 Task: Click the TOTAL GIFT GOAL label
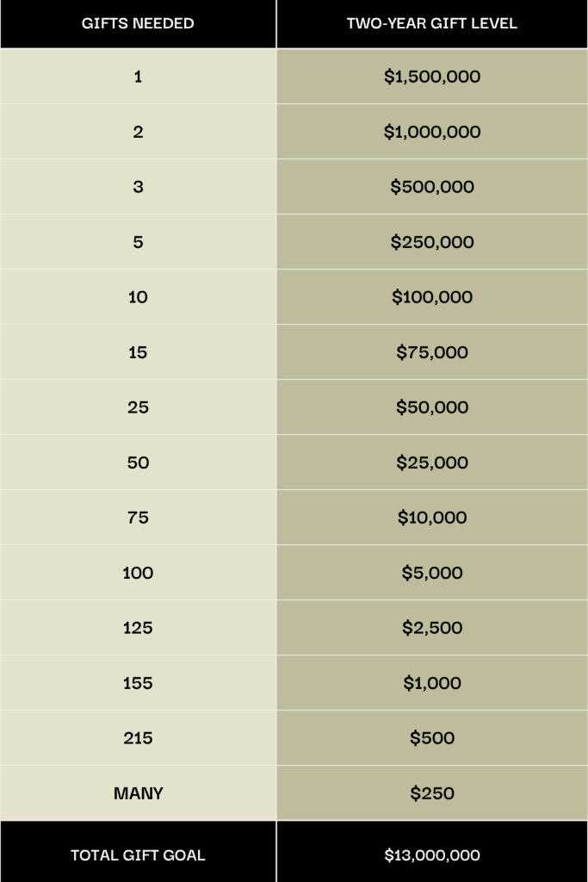tap(138, 855)
